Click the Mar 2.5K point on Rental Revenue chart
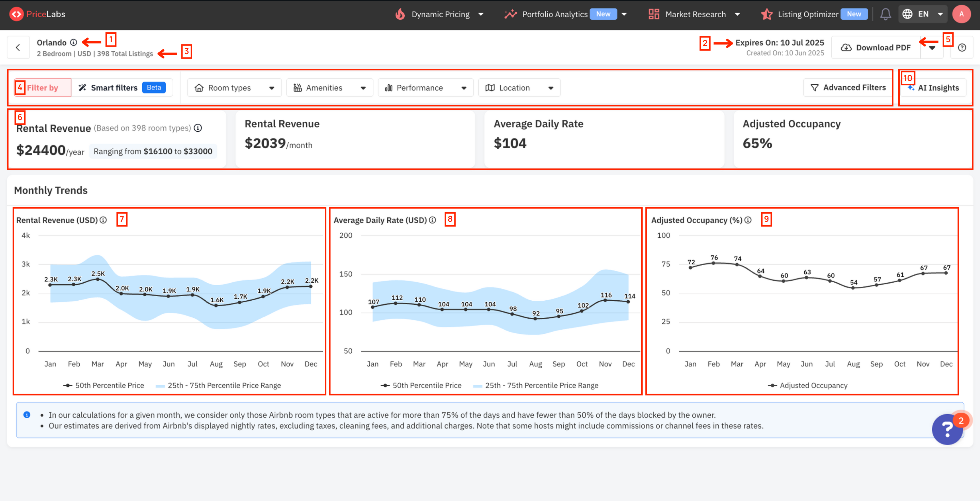The image size is (980, 501). pos(97,279)
